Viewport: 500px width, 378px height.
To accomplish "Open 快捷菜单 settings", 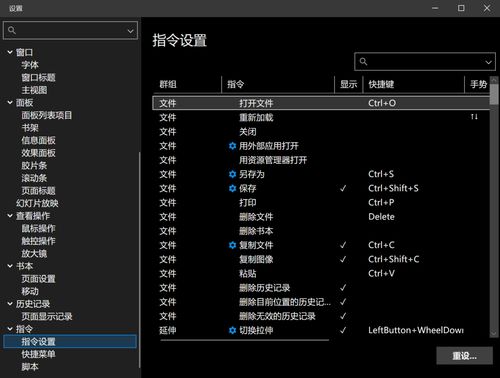I will [38, 354].
